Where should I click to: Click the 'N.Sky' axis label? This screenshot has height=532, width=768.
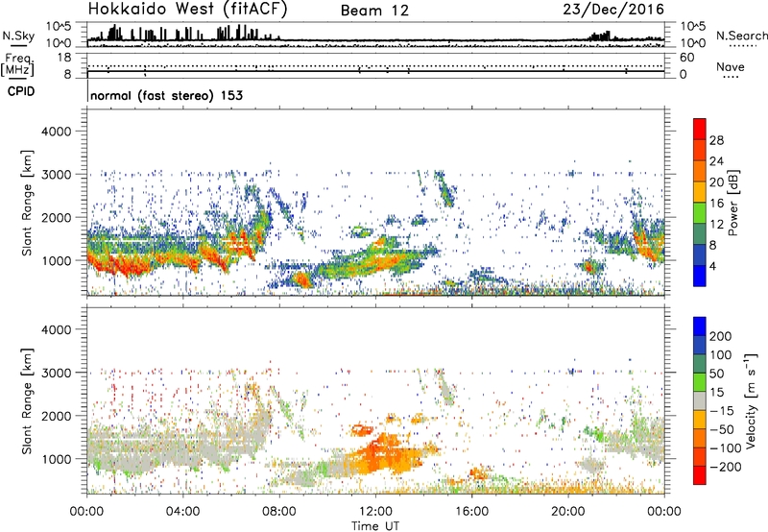coord(18,36)
